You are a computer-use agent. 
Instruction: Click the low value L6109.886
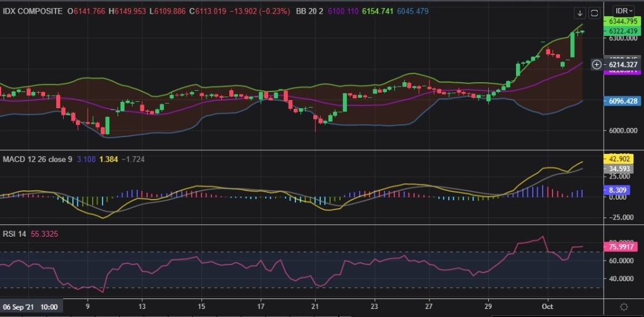[x=167, y=12]
